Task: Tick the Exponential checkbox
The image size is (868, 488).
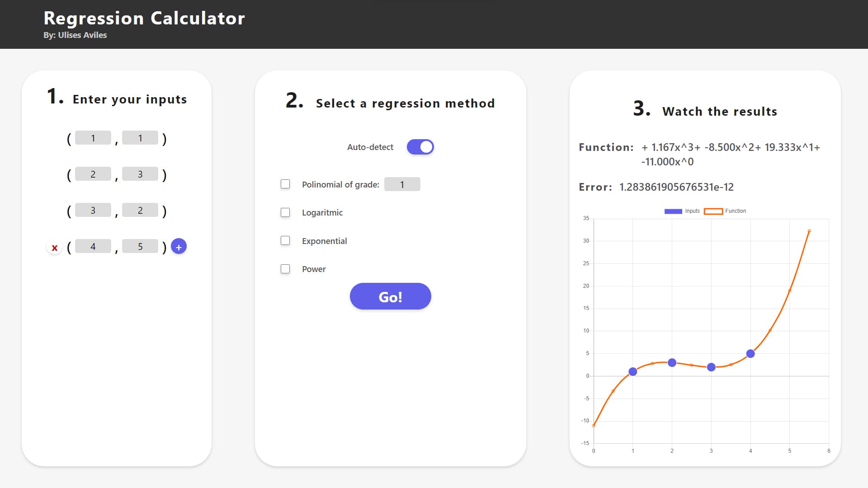Action: tap(285, 240)
